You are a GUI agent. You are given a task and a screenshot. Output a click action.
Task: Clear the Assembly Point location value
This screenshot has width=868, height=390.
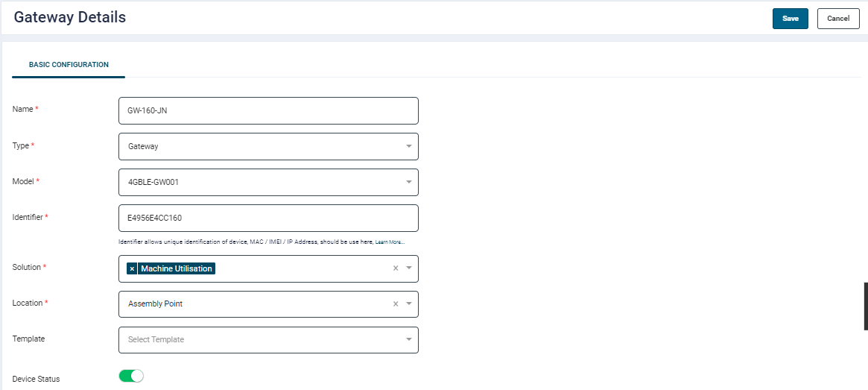pos(396,304)
